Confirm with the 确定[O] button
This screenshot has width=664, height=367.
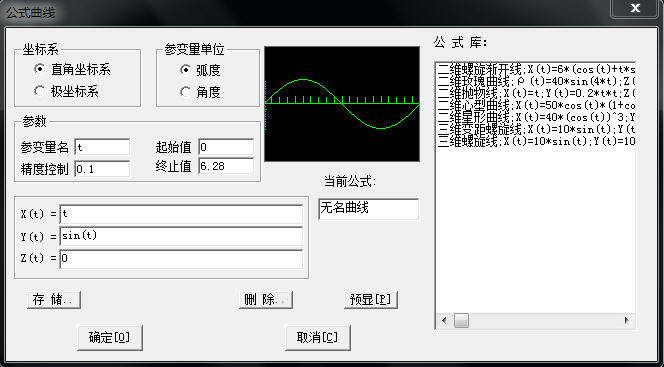point(110,337)
